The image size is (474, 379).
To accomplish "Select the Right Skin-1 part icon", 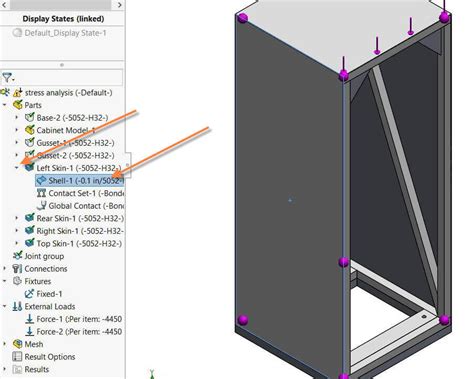I will click(29, 231).
